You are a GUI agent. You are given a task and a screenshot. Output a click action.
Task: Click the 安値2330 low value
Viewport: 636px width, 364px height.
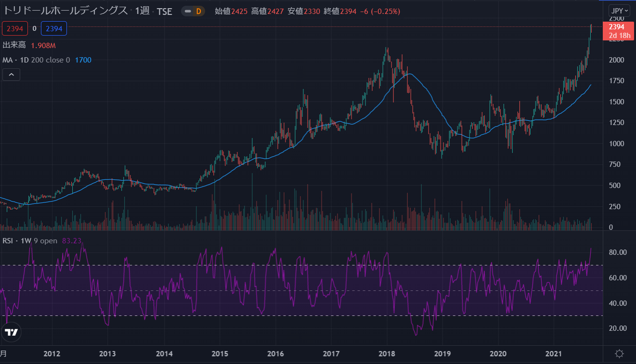304,11
